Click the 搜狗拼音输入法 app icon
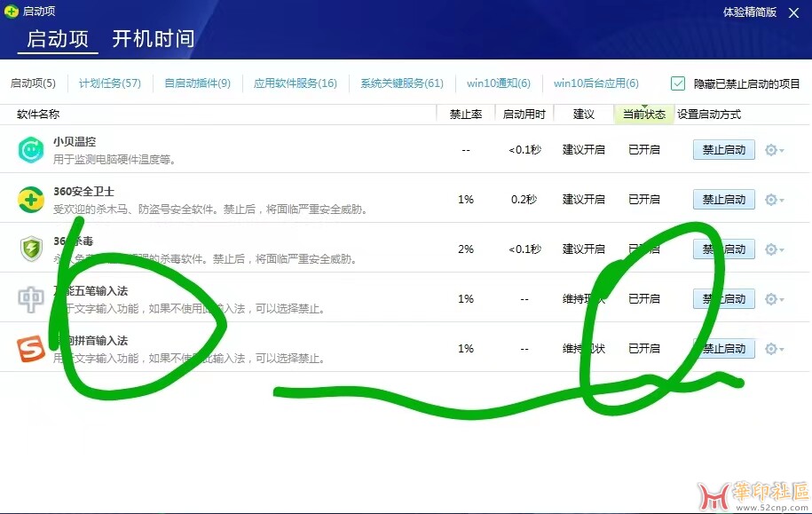The width and height of the screenshot is (812, 514). [31, 349]
